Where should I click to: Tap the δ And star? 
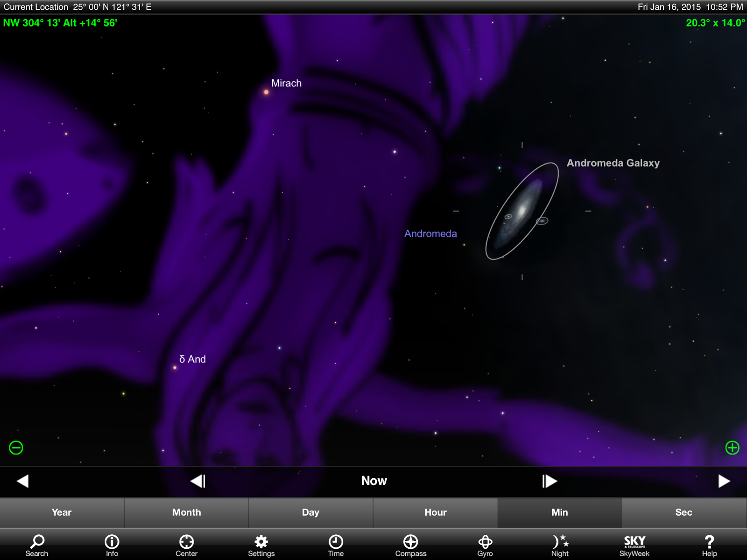[x=175, y=368]
